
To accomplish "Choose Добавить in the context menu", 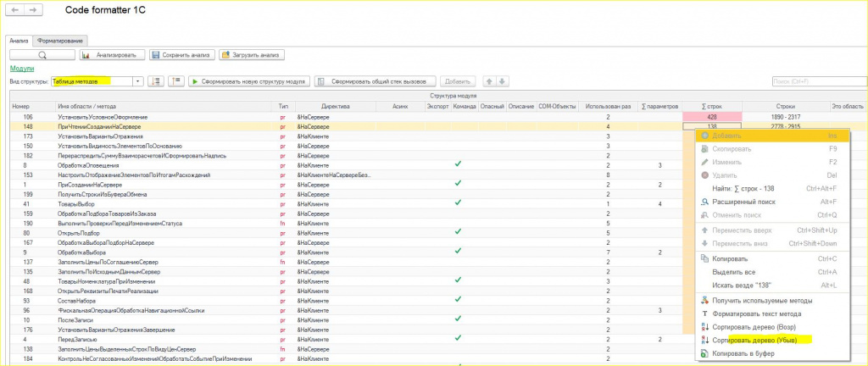I will [x=771, y=136].
